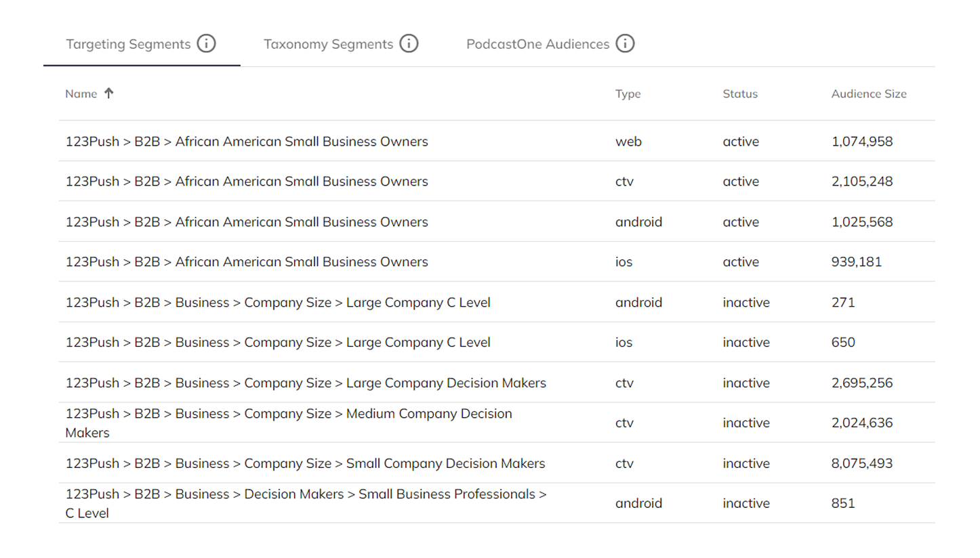Open the PodcastOne Audiences tab
This screenshot has width=980, height=558.
tap(537, 43)
